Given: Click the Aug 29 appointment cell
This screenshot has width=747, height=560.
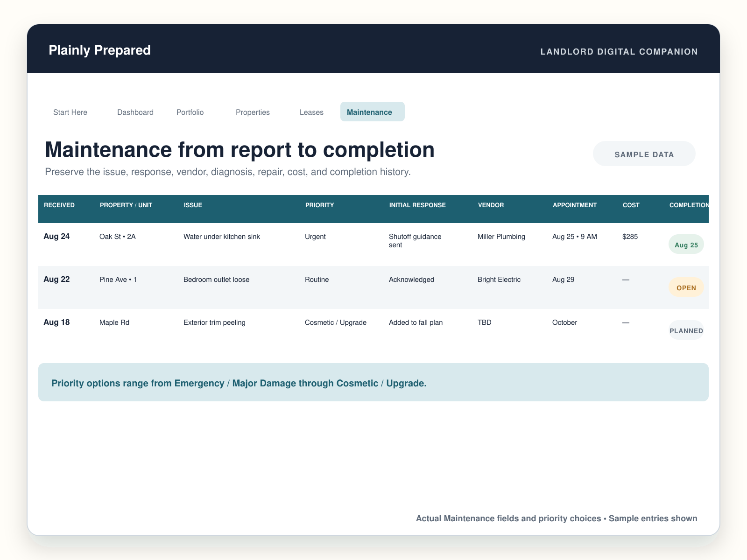Looking at the screenshot, I should coord(564,280).
